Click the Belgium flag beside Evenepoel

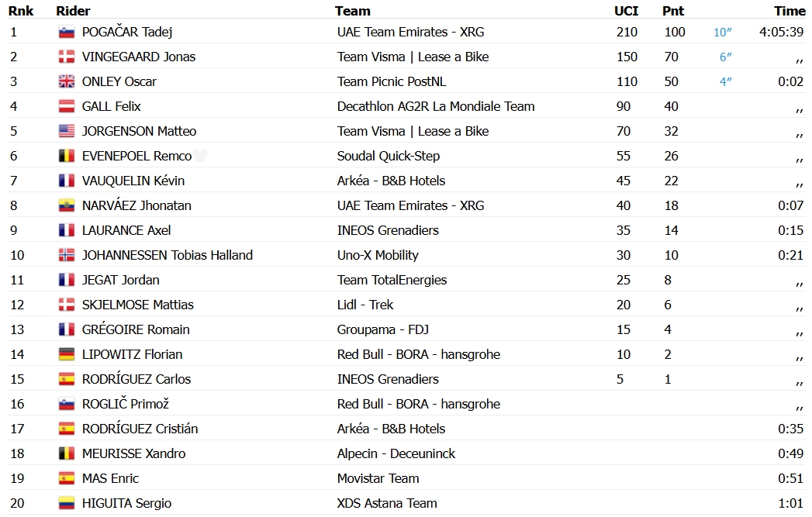(66, 157)
